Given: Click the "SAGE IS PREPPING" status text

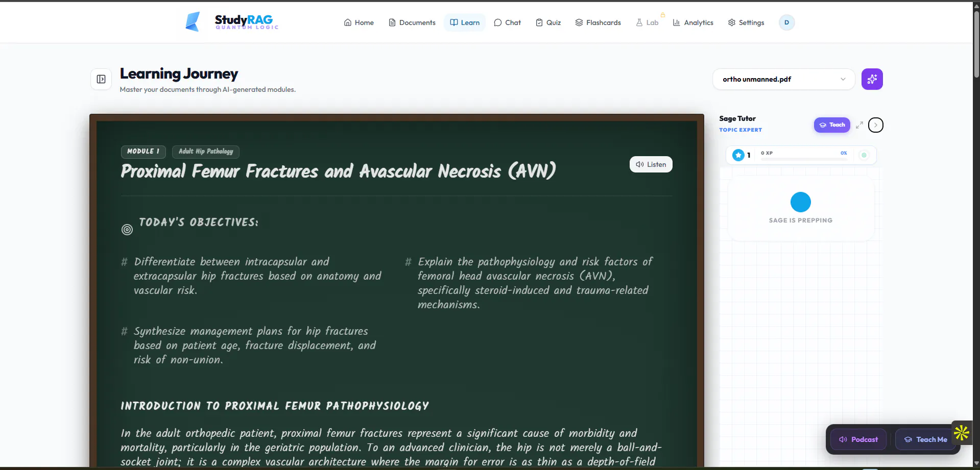Looking at the screenshot, I should click(801, 220).
